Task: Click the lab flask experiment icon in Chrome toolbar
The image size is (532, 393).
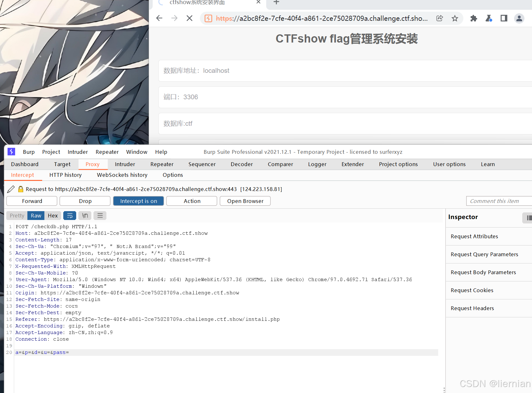Action: [489, 18]
